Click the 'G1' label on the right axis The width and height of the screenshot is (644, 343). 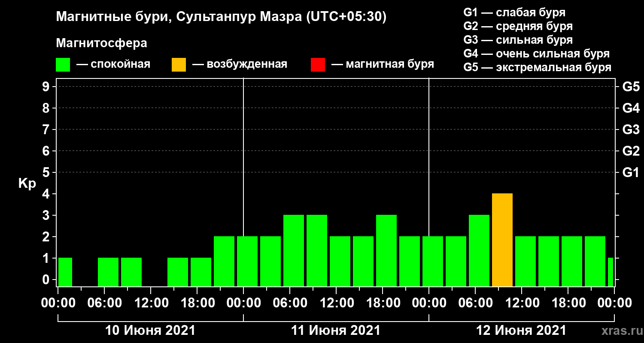pos(631,173)
